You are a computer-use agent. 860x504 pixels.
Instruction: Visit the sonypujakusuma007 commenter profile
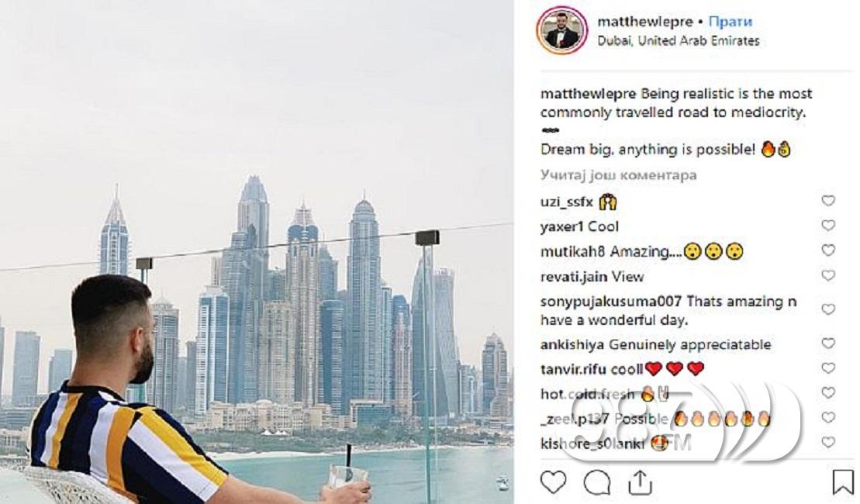pos(611,302)
